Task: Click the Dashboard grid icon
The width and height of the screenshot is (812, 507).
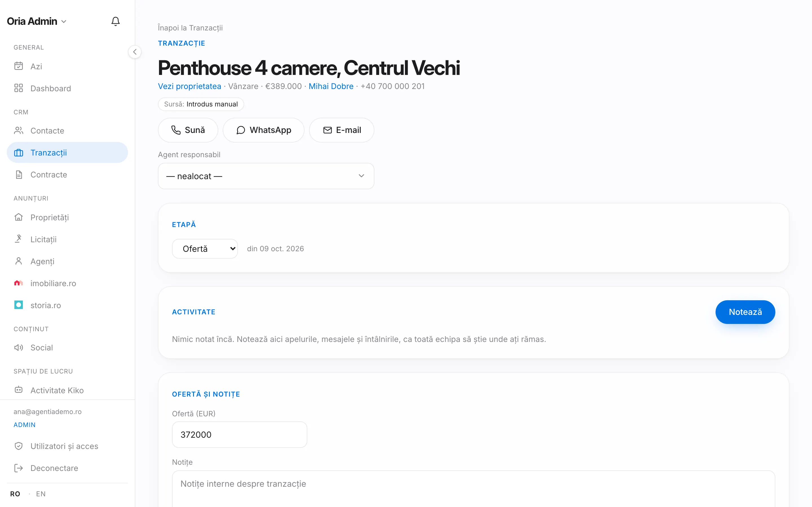Action: 18,88
